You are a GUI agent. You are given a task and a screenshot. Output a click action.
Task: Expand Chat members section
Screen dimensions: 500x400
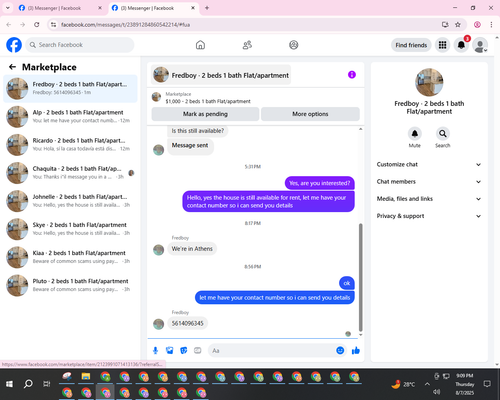pos(429,182)
